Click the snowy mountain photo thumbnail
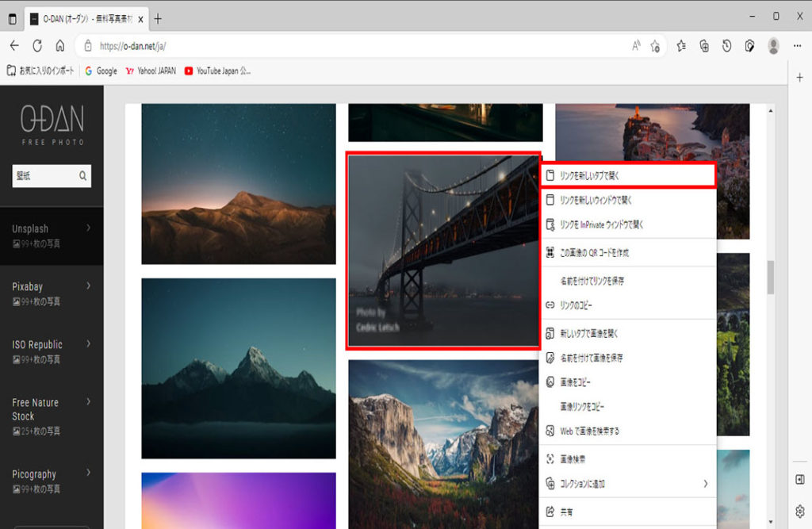 point(239,368)
